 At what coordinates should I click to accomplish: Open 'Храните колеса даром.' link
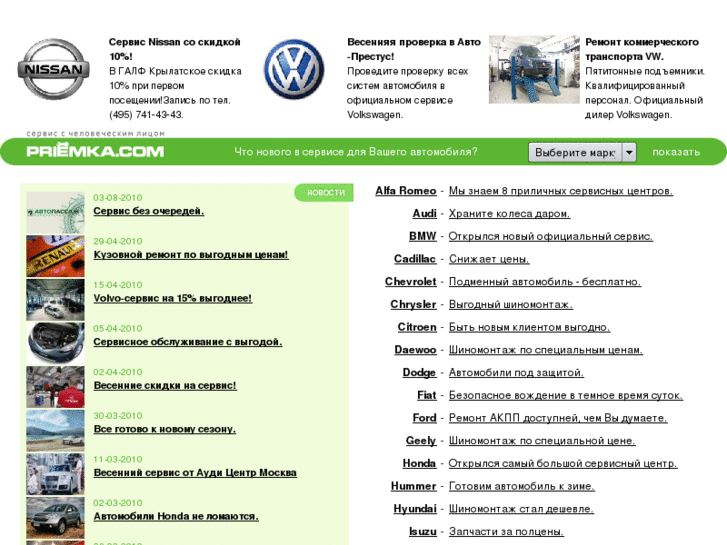[x=509, y=213]
